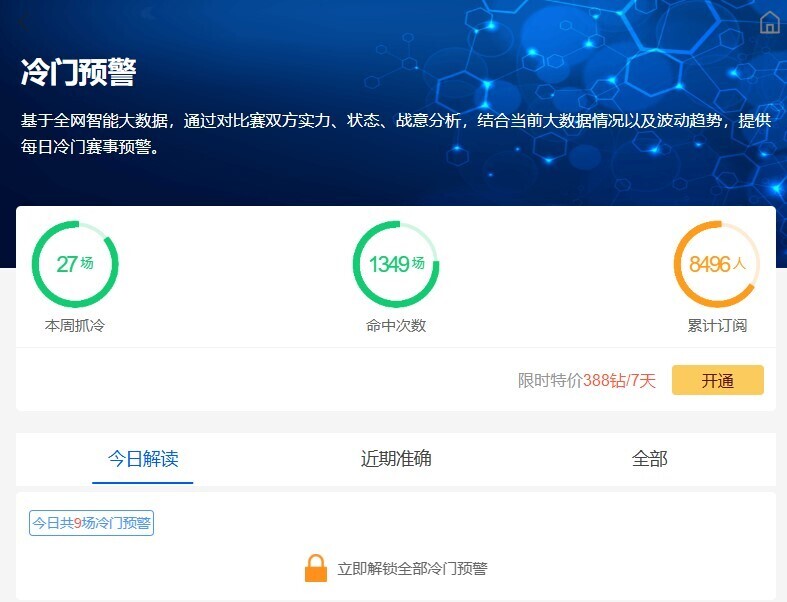Click the orange padlock icon

click(316, 568)
